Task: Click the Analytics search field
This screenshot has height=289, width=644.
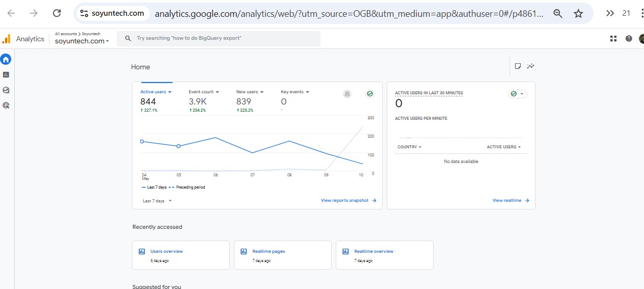Action: [x=219, y=38]
